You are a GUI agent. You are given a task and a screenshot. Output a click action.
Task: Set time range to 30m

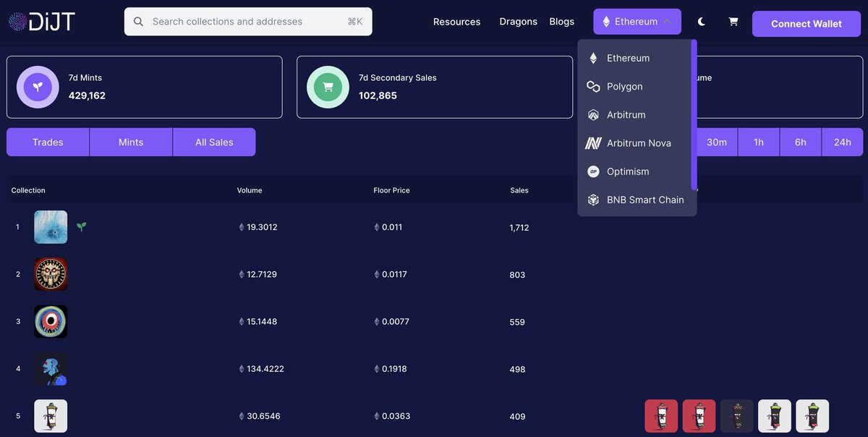tap(717, 142)
